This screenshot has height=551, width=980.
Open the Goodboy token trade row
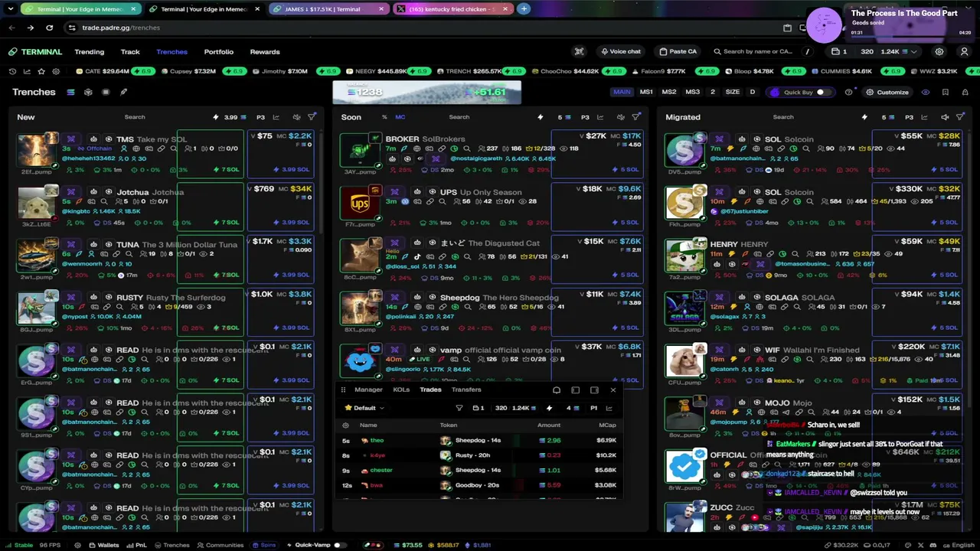(x=480, y=485)
